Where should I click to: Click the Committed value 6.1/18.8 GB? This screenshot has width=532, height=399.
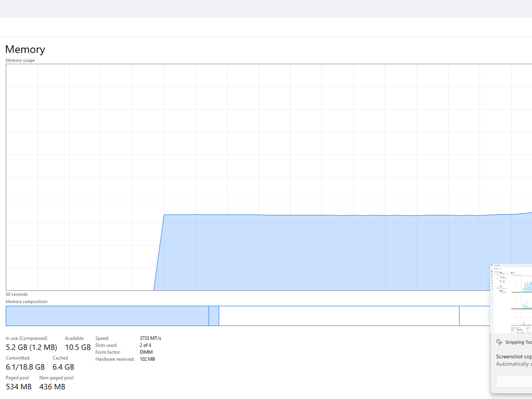25,367
